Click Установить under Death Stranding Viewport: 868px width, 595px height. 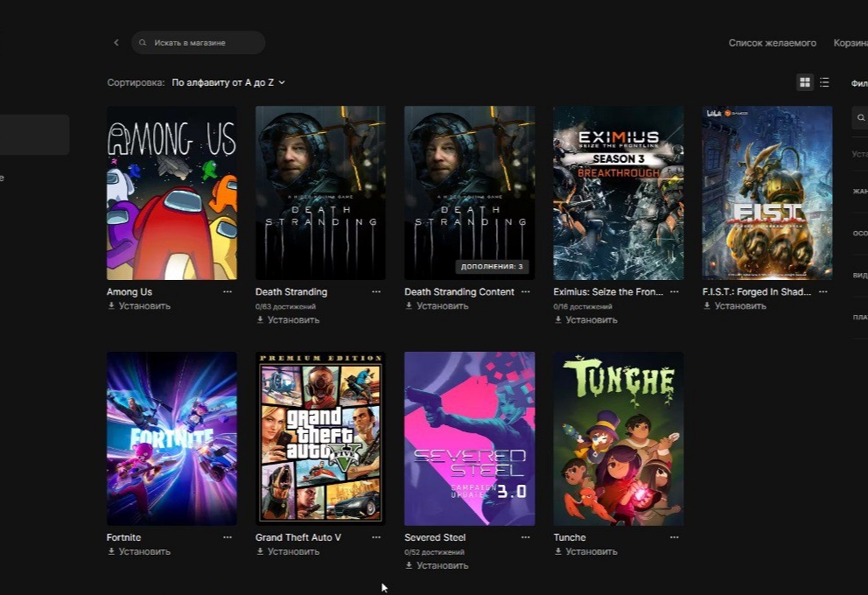click(x=288, y=320)
